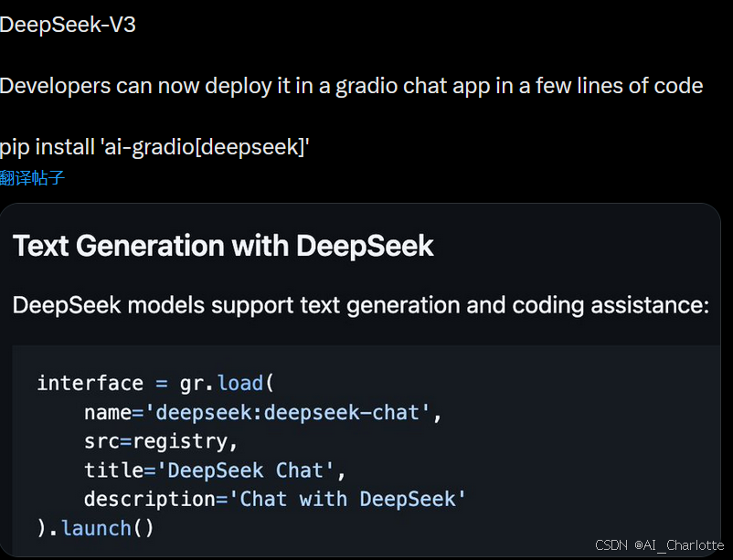Click the 'Developers can now deploy it' sentence
This screenshot has width=733, height=560.
click(x=352, y=86)
